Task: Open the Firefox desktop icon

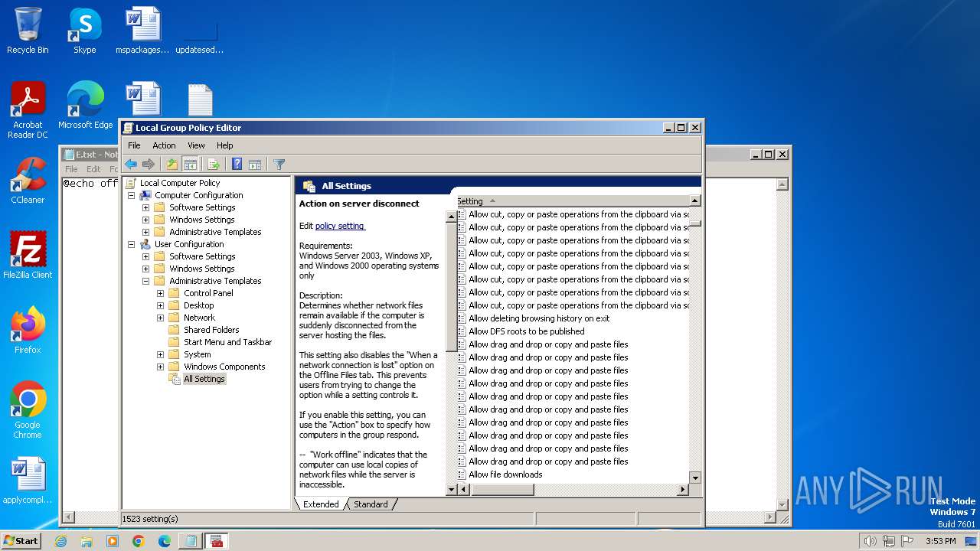Action: [x=28, y=330]
